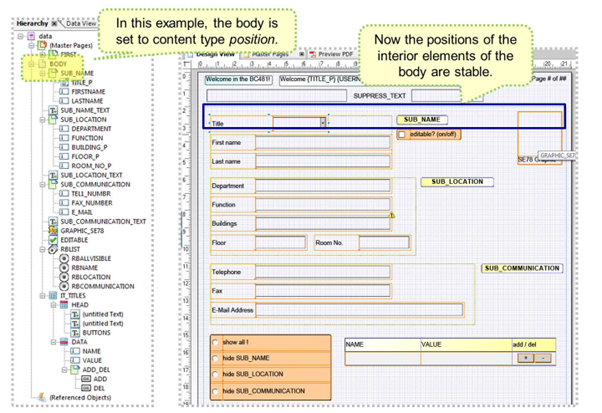The height and width of the screenshot is (413, 602).
Task: Click the EDITABLE checkbox node icon
Action: [54, 239]
